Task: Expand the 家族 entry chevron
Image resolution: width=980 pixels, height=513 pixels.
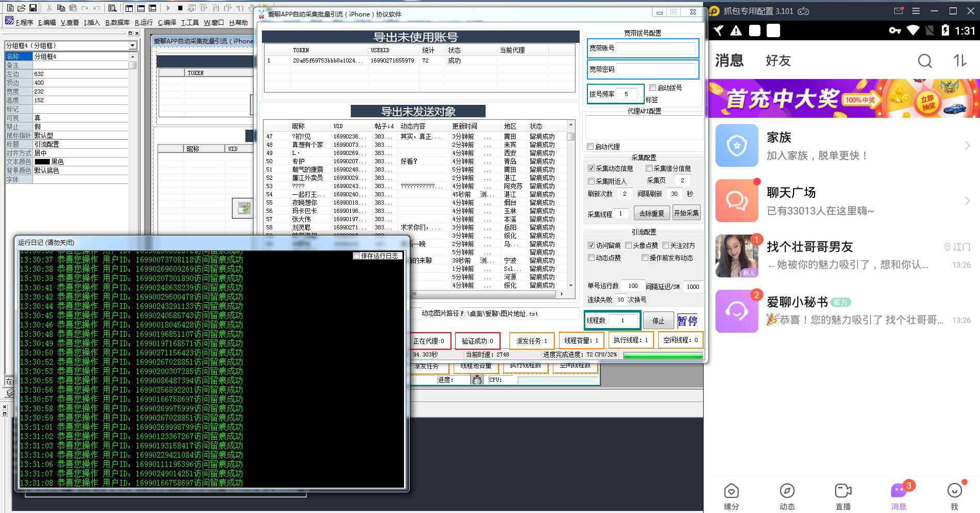Action: [x=967, y=146]
